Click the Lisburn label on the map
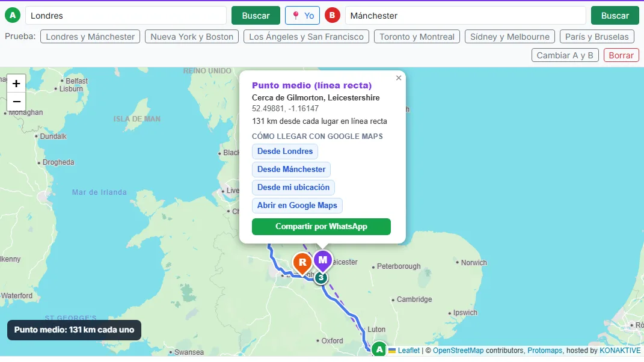This screenshot has height=362, width=644. click(71, 89)
